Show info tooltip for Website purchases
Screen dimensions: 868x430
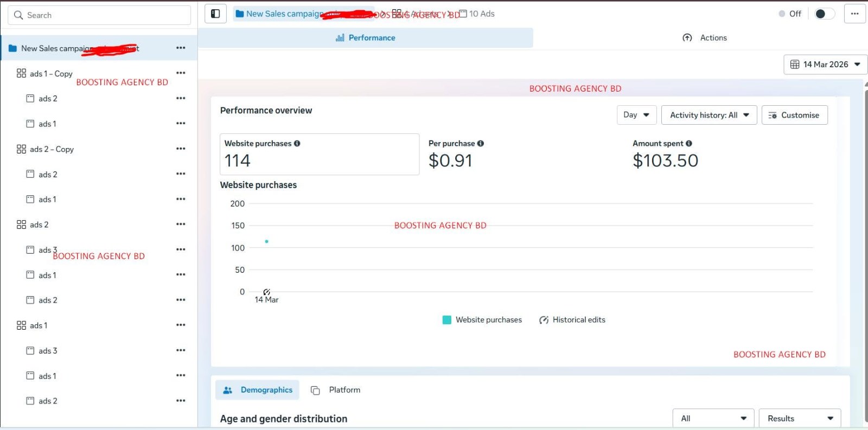tap(297, 143)
